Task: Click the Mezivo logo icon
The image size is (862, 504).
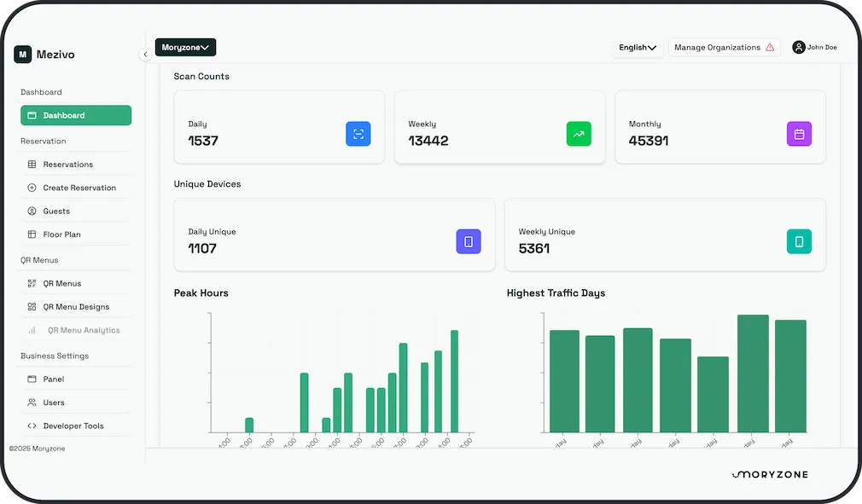Action: (x=22, y=55)
